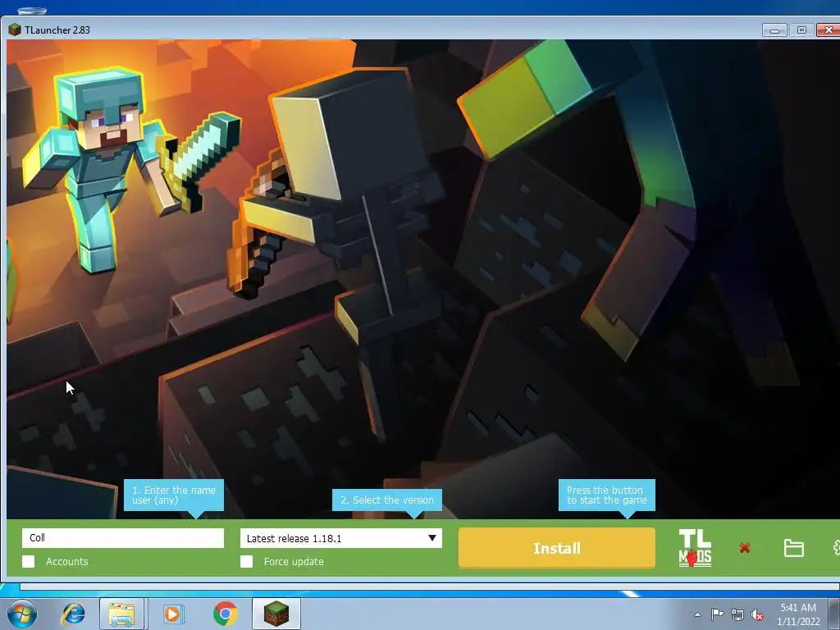Open Windows Media Player from the taskbar
Viewport: 840px width, 630px height.
[173, 614]
